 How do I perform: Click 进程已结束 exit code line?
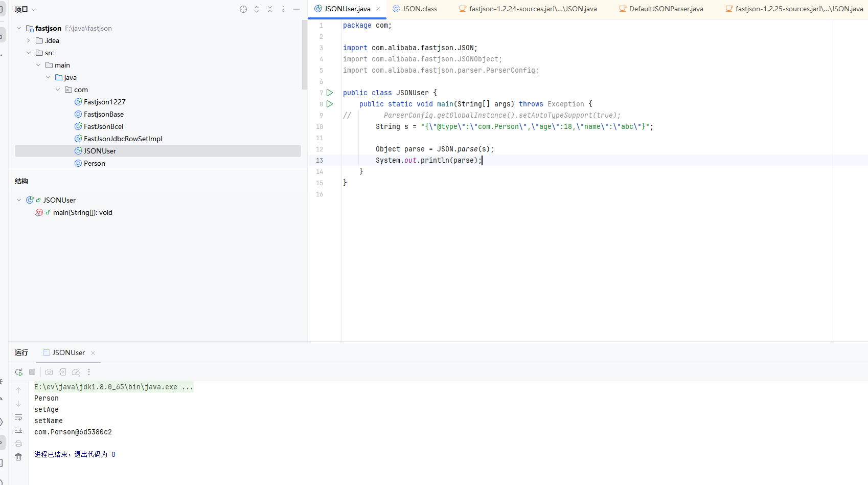(x=75, y=454)
